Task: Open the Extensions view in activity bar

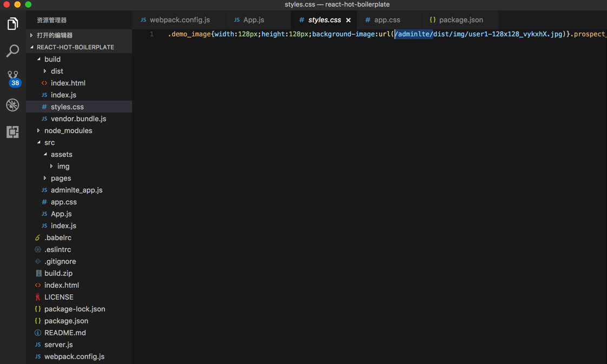Action: pos(12,132)
